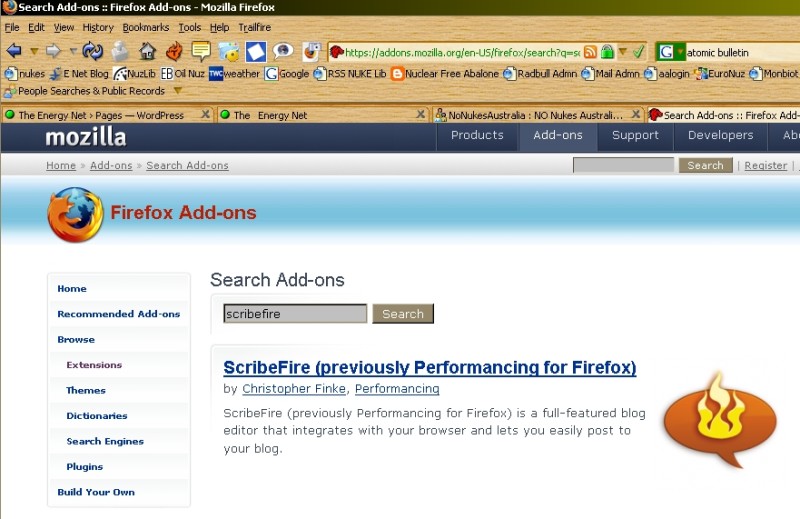Open the Back history dropdown arrow
Viewport: 800px width, 519px height.
tap(34, 51)
